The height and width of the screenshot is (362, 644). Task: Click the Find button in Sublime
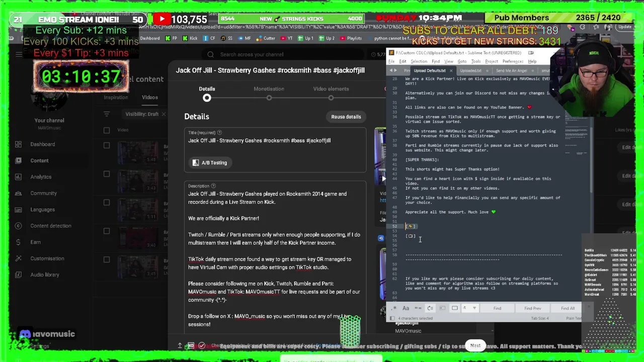(497, 308)
